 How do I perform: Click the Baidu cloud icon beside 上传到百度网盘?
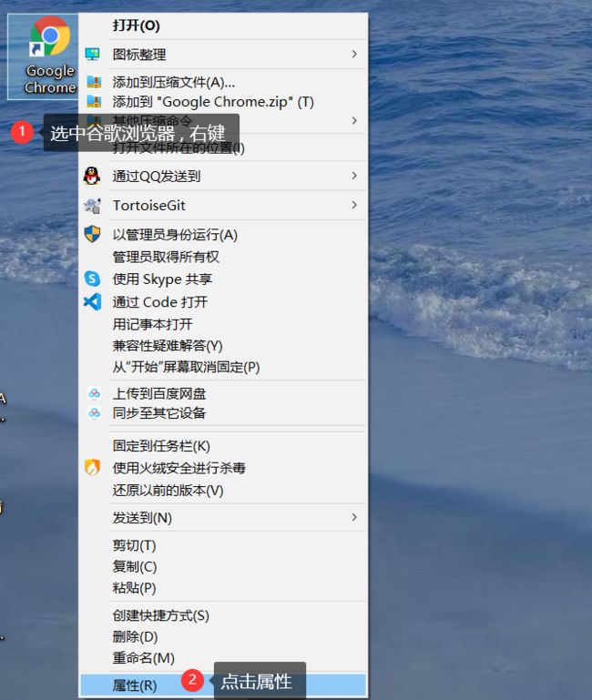[x=94, y=393]
